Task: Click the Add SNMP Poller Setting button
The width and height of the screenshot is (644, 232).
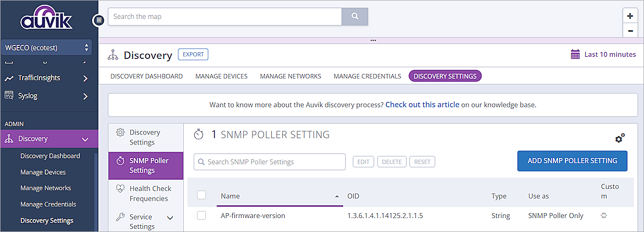Action: (572, 161)
